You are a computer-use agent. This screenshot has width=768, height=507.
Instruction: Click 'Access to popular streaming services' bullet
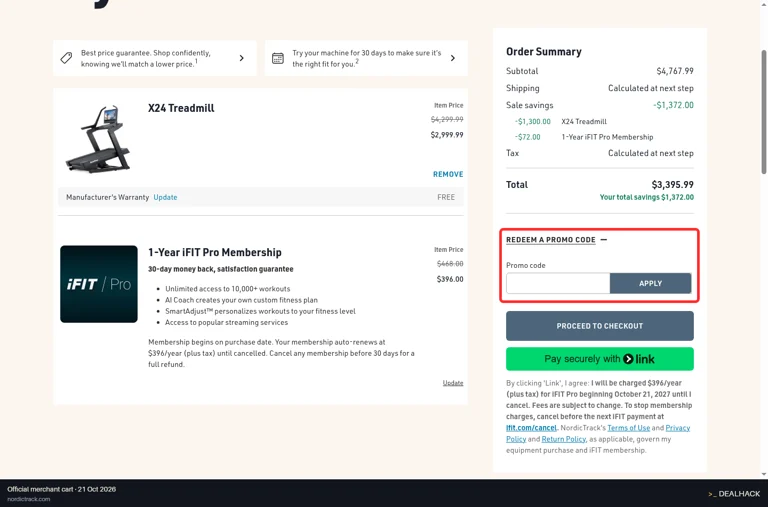[226, 322]
